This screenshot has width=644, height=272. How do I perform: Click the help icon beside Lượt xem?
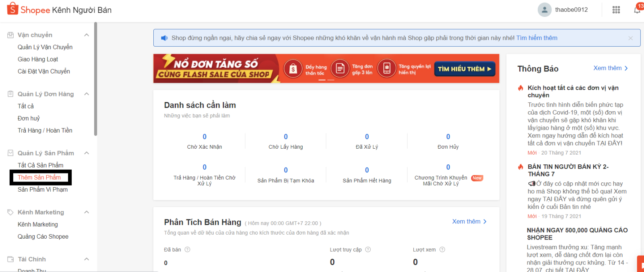click(x=442, y=250)
